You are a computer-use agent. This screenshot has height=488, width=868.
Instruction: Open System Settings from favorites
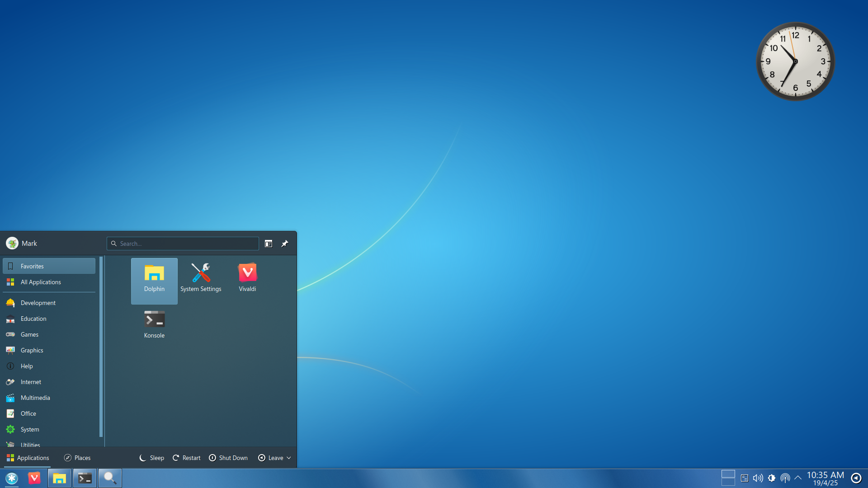pyautogui.click(x=201, y=281)
